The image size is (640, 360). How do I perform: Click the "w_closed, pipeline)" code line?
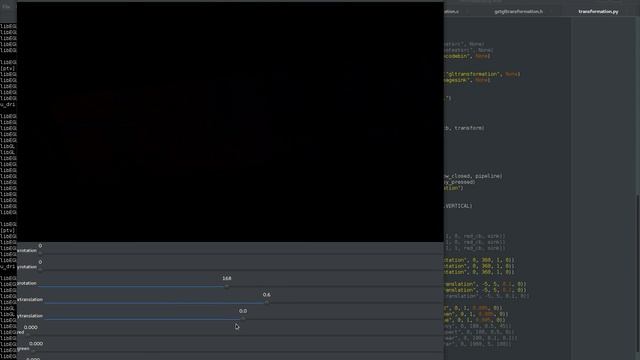(x=473, y=176)
